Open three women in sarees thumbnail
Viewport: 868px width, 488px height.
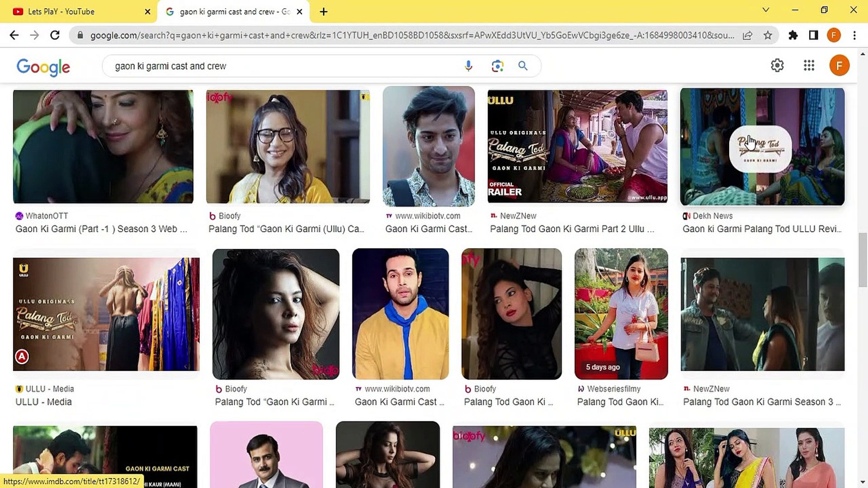coord(747,457)
